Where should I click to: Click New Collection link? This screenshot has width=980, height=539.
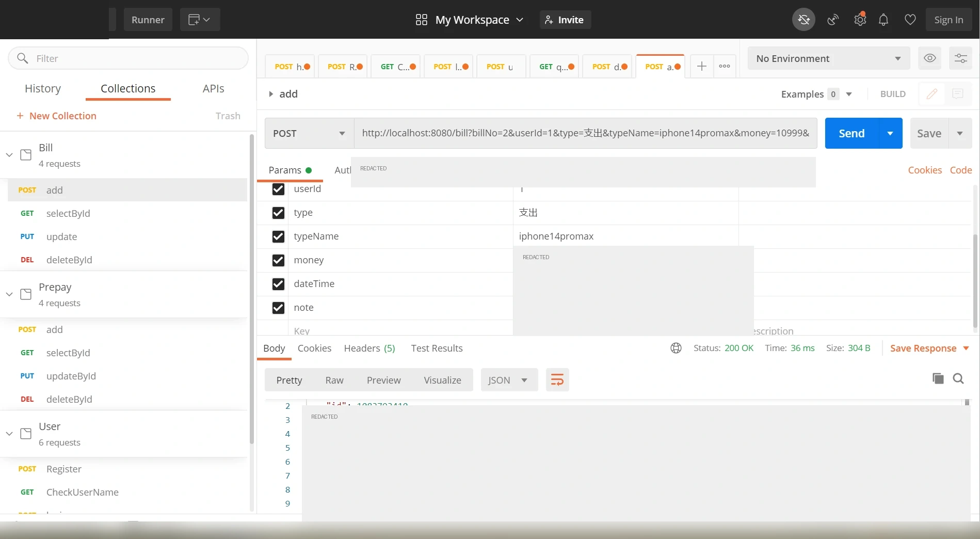point(56,116)
